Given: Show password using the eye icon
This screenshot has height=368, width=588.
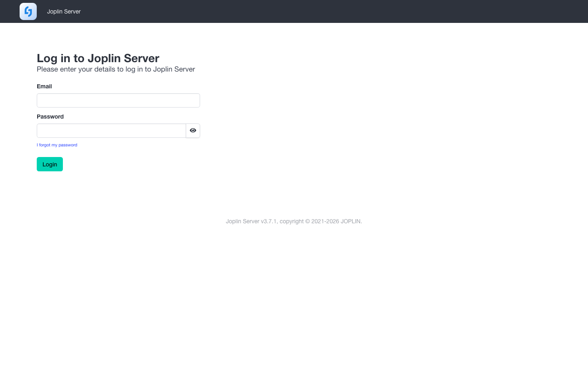Looking at the screenshot, I should [193, 131].
